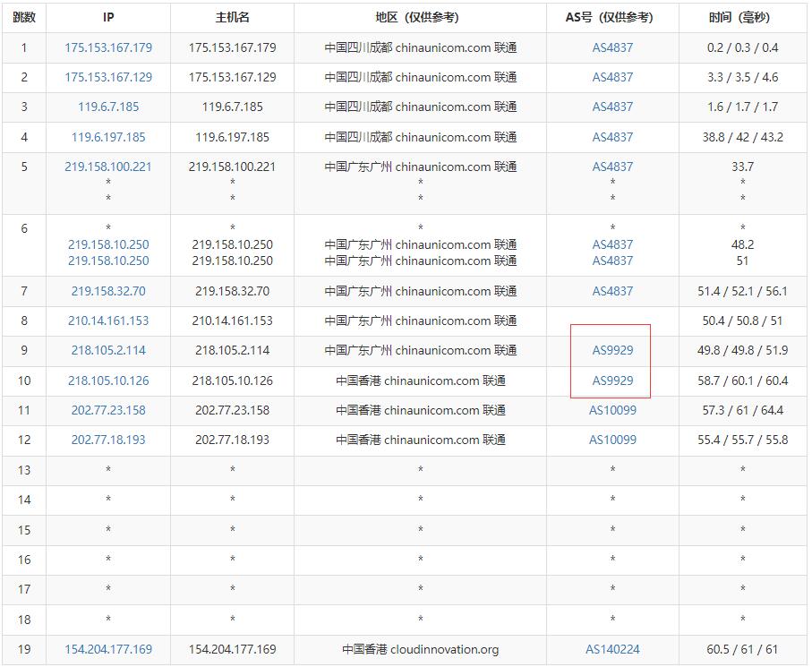Open IP link 154.204.177.169
The image size is (812, 667).
point(108,649)
